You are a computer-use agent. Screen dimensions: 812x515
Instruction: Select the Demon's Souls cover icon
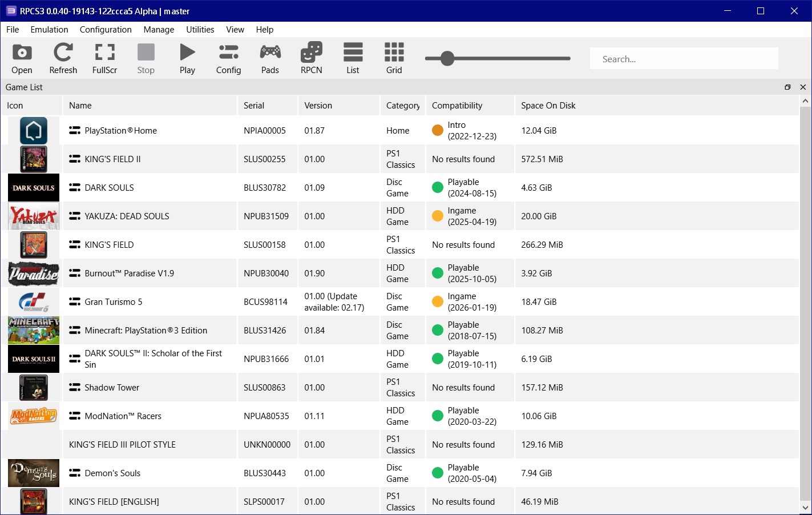34,473
